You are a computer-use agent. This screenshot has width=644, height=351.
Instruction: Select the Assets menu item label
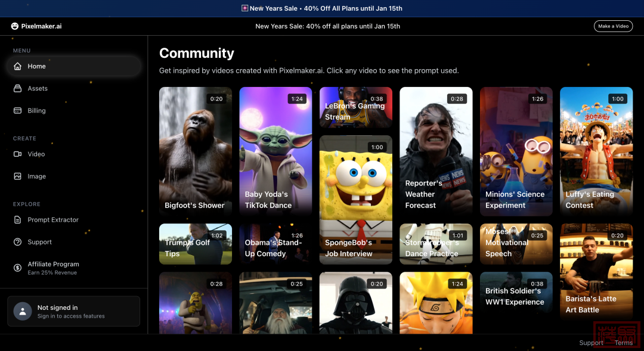click(38, 88)
